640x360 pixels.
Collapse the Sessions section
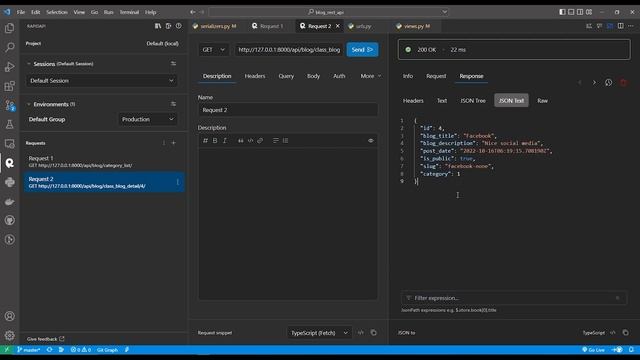(x=29, y=64)
